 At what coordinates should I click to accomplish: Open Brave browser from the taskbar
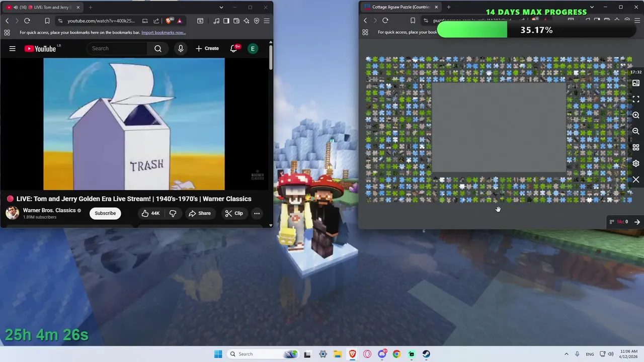[x=352, y=354]
